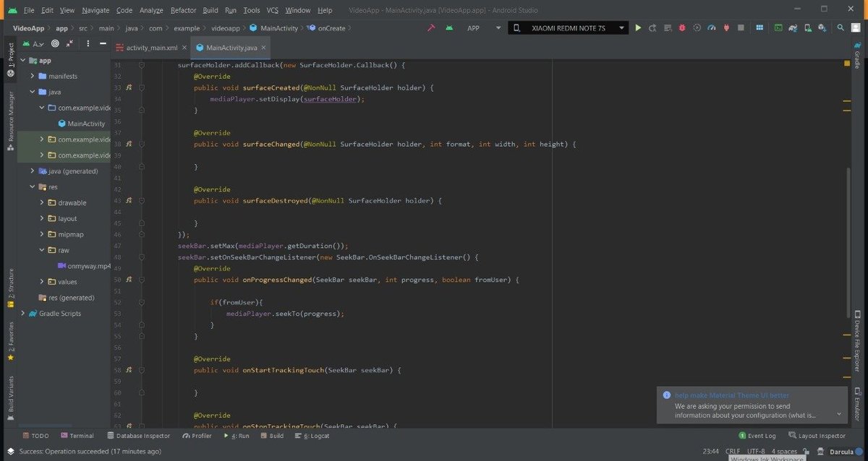Open the SDK Manager icon

click(x=822, y=28)
